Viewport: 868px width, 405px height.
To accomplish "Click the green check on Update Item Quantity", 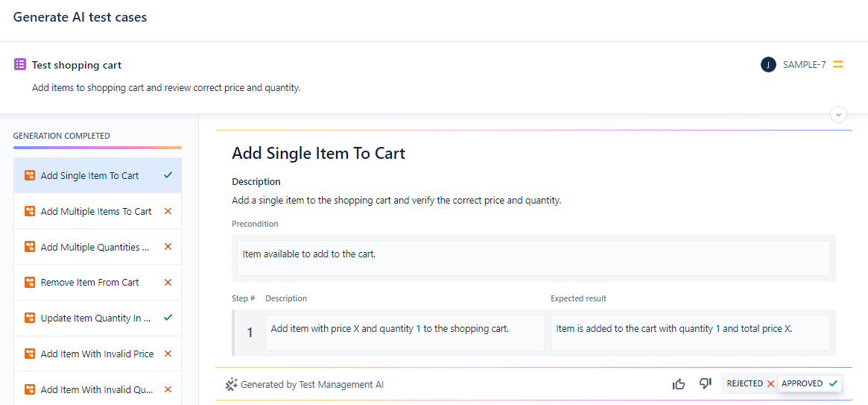I will (168, 318).
